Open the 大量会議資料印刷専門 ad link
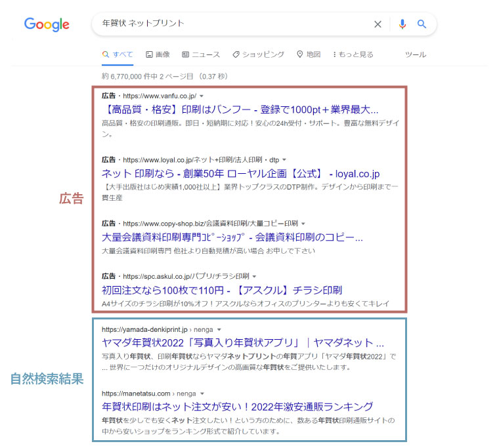The height and width of the screenshot is (448, 499). pos(232,237)
